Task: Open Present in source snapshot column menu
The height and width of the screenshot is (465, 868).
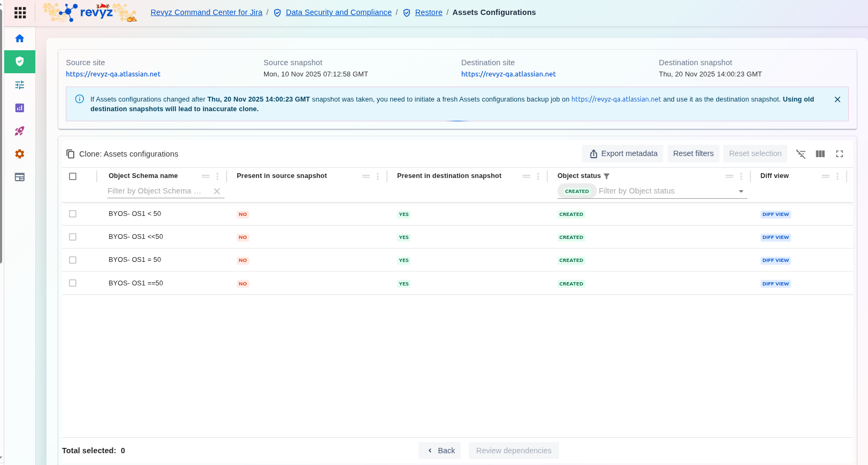Action: [378, 176]
